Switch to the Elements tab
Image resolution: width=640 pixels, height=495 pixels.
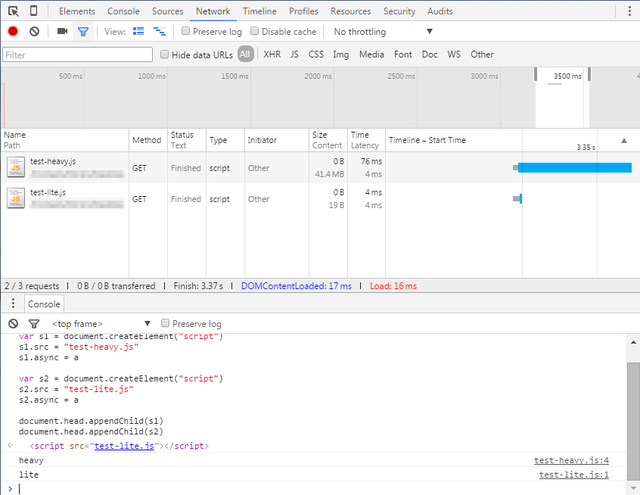pyautogui.click(x=77, y=11)
